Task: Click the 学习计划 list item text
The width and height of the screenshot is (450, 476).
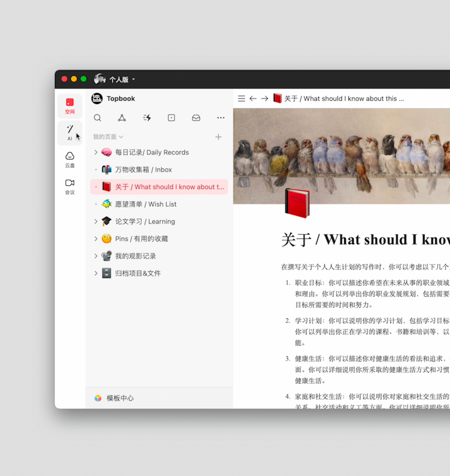Action: pyautogui.click(x=372, y=332)
